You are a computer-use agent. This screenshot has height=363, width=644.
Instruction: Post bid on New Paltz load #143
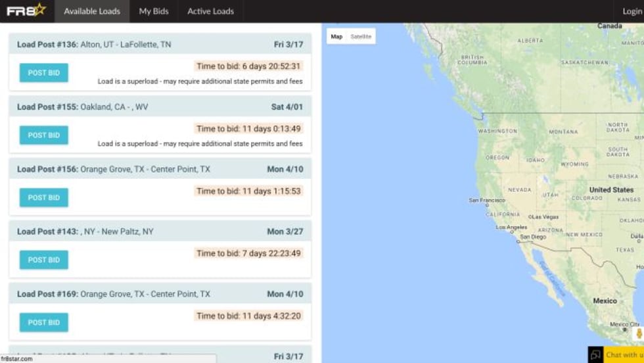pos(44,260)
